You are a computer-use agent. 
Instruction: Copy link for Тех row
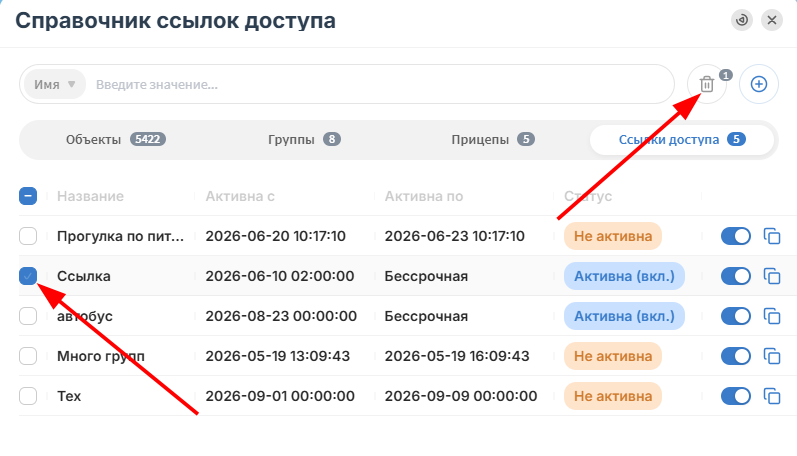coord(772,396)
